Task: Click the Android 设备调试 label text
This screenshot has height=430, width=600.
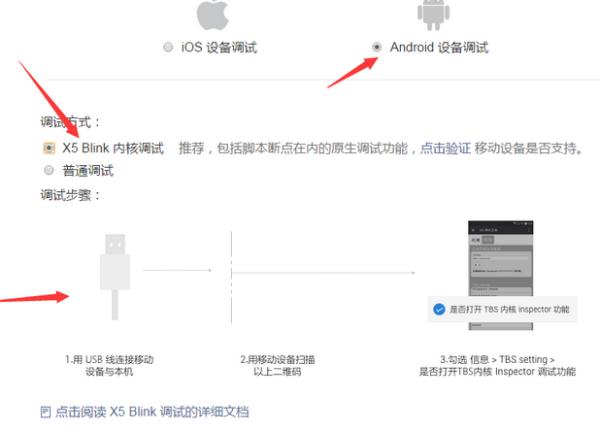Action: (439, 47)
